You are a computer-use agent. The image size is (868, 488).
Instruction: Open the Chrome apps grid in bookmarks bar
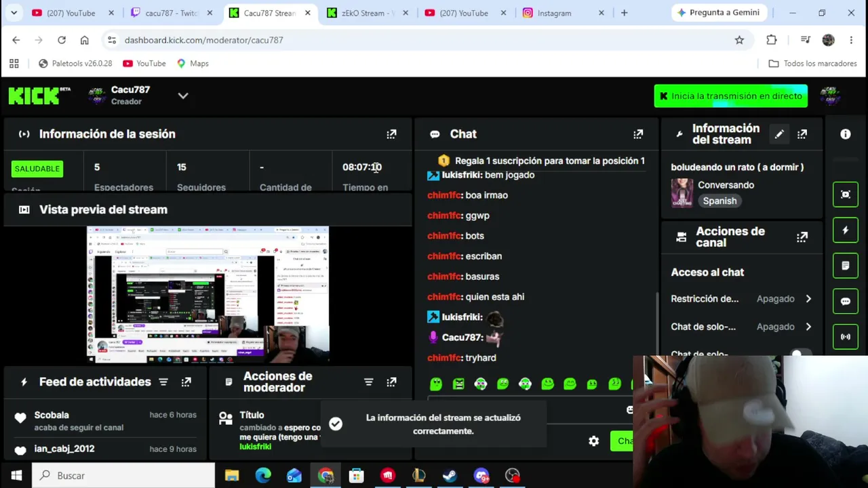click(x=14, y=64)
